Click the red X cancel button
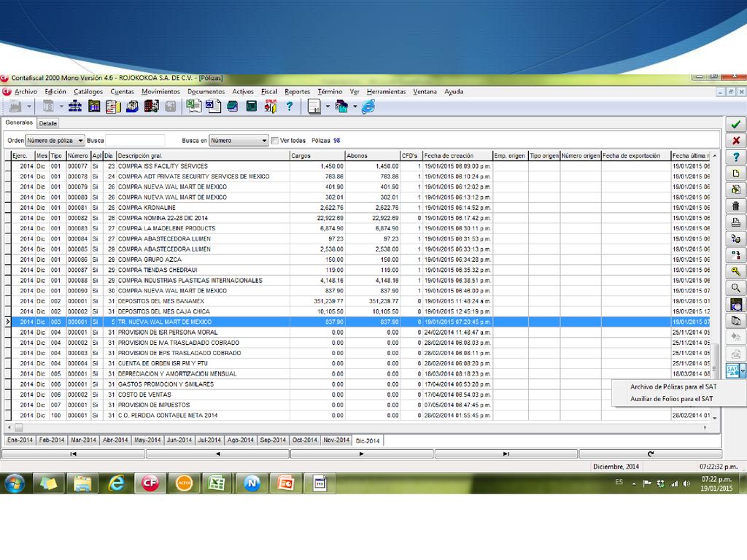 coord(735,141)
